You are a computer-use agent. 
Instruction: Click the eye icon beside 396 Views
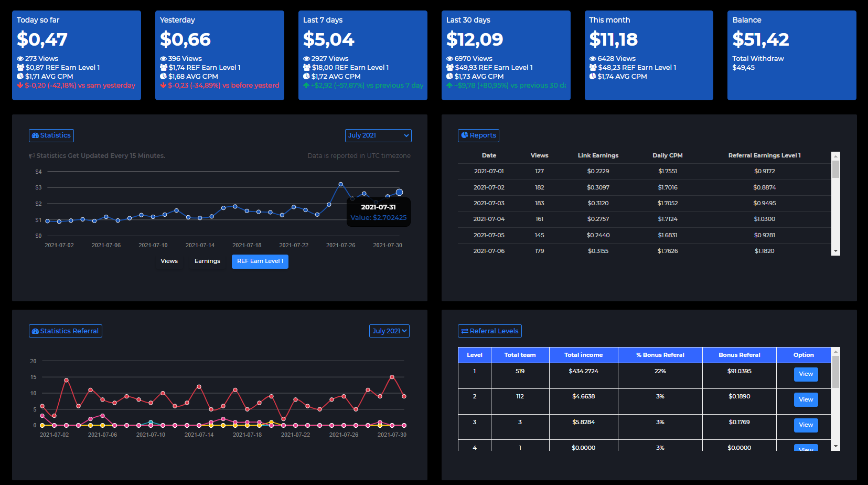163,59
